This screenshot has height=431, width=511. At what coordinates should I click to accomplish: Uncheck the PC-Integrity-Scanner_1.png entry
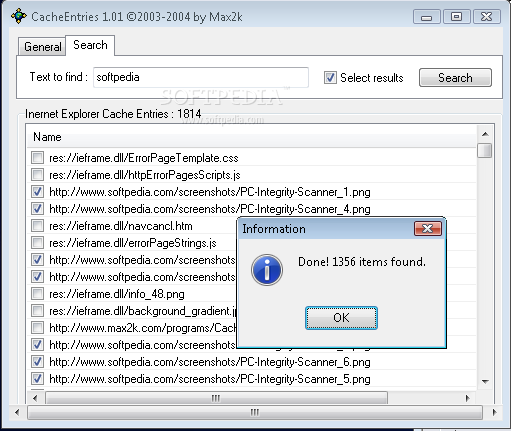[x=37, y=191]
